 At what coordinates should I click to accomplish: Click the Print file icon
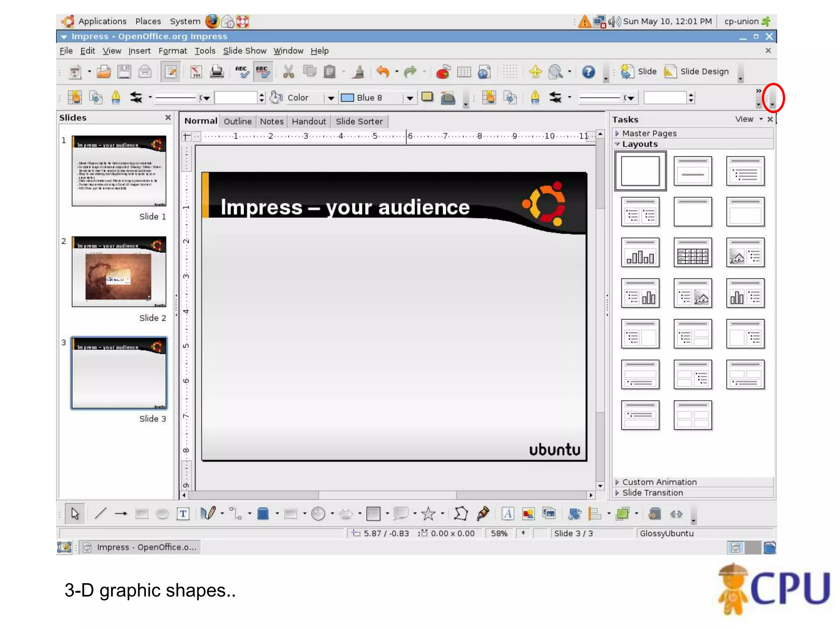[x=217, y=72]
